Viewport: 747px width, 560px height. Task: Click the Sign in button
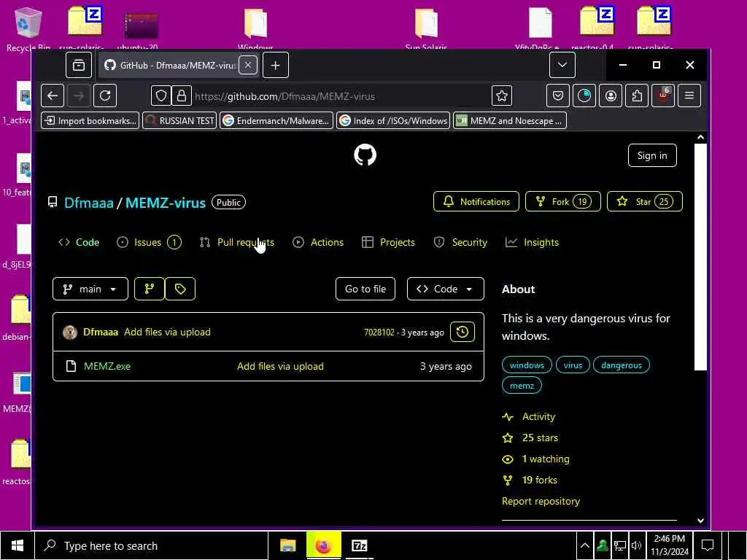[652, 156]
